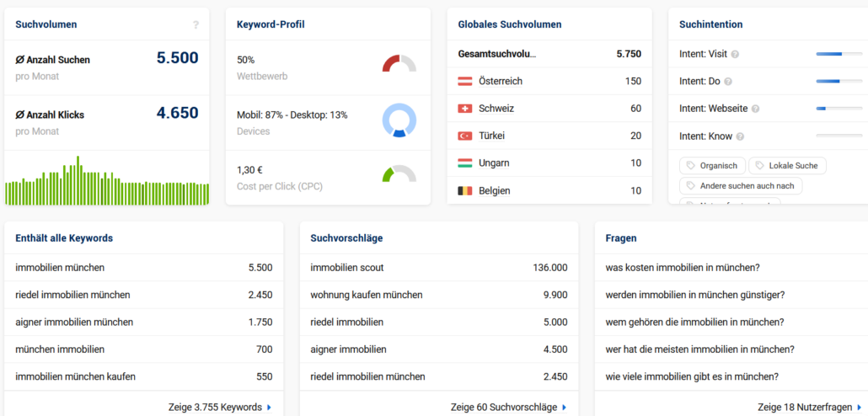Select the Lokale Suche tag

pyautogui.click(x=787, y=165)
